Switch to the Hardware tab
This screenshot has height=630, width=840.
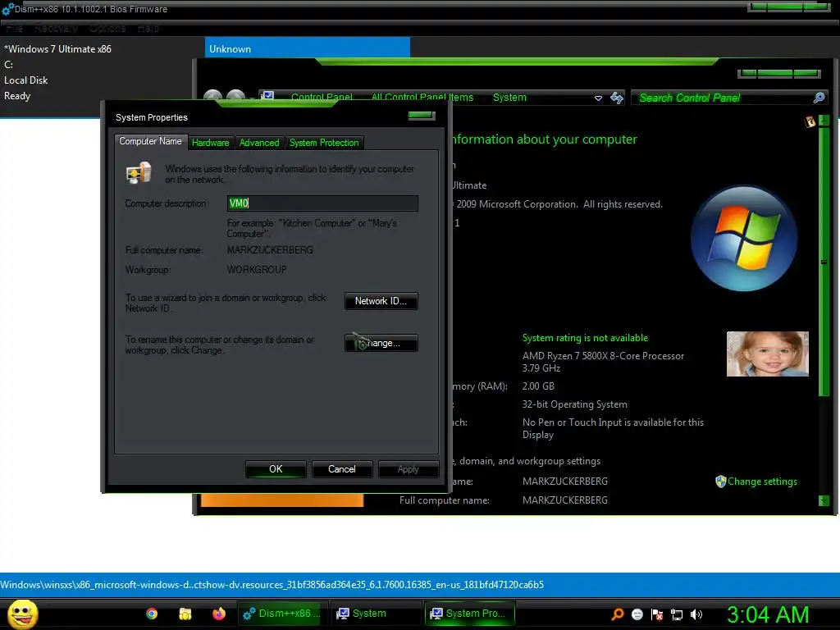pyautogui.click(x=211, y=143)
